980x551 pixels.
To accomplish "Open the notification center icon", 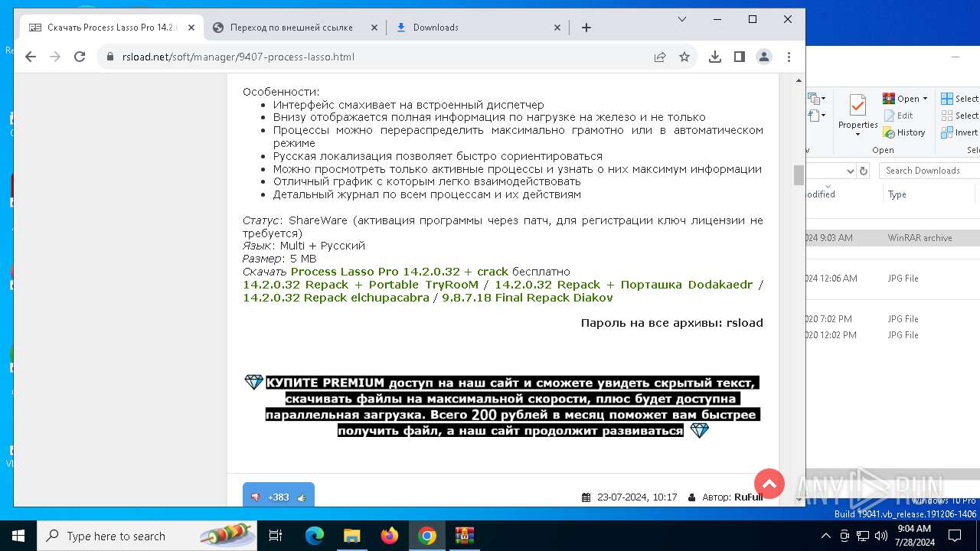I will click(x=954, y=536).
